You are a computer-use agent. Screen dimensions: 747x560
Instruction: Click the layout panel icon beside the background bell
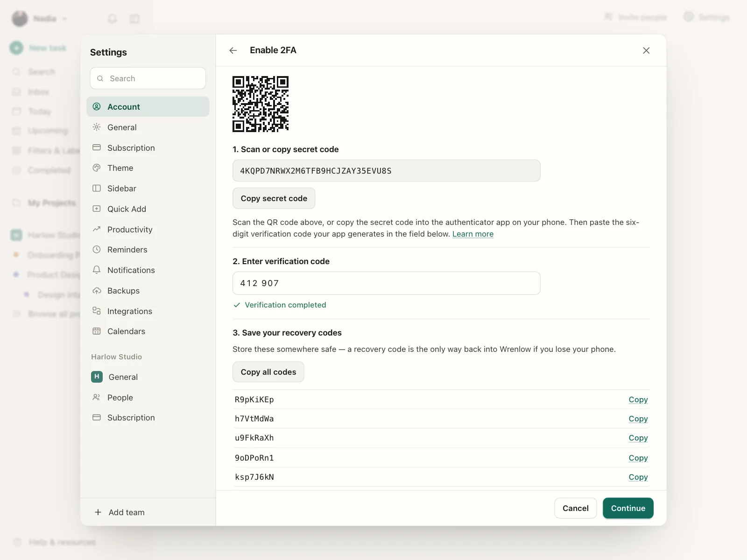[134, 19]
